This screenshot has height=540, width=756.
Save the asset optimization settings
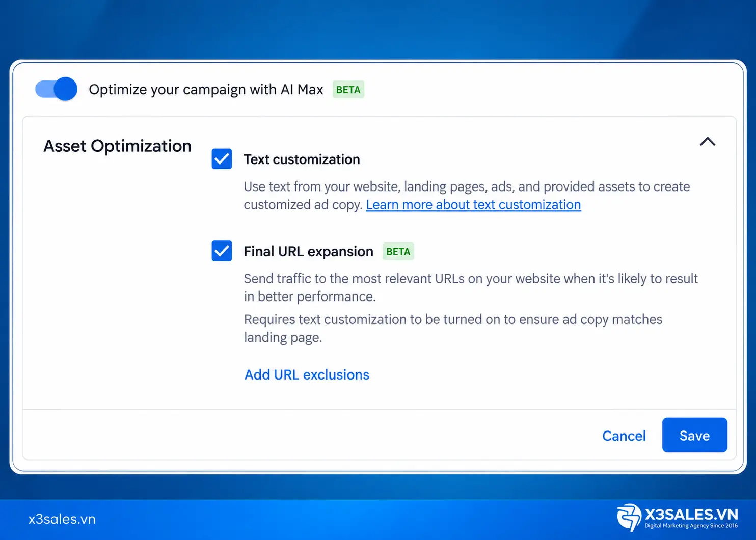694,435
